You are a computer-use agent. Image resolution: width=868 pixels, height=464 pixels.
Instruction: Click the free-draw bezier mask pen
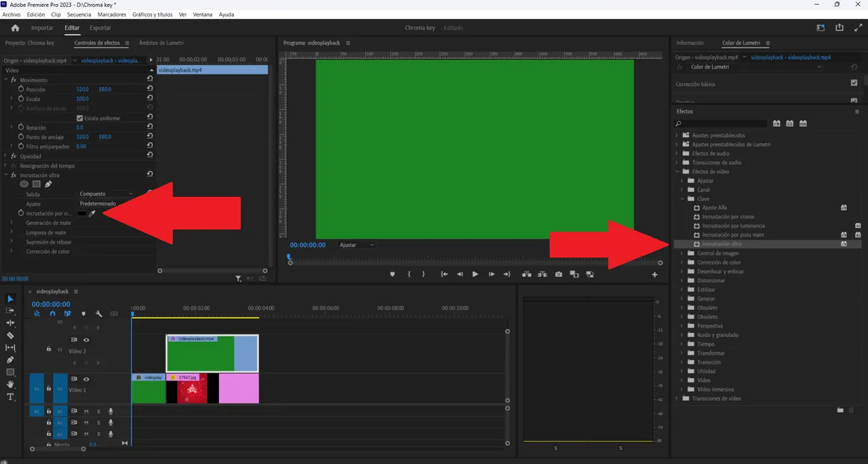[x=48, y=184]
